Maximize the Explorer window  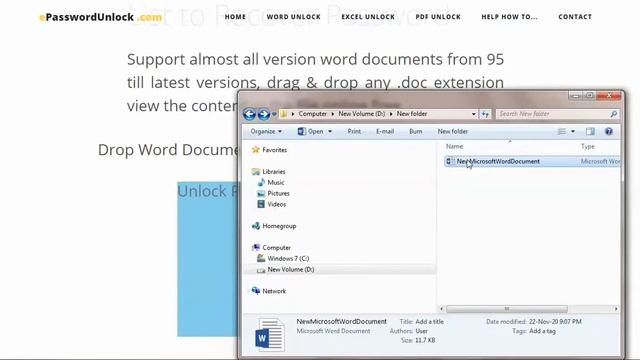tap(589, 96)
